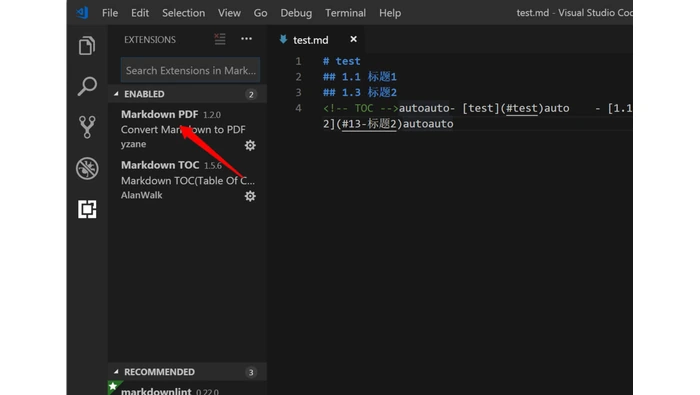
Task: Click line number 4 in gutter
Action: pos(298,108)
